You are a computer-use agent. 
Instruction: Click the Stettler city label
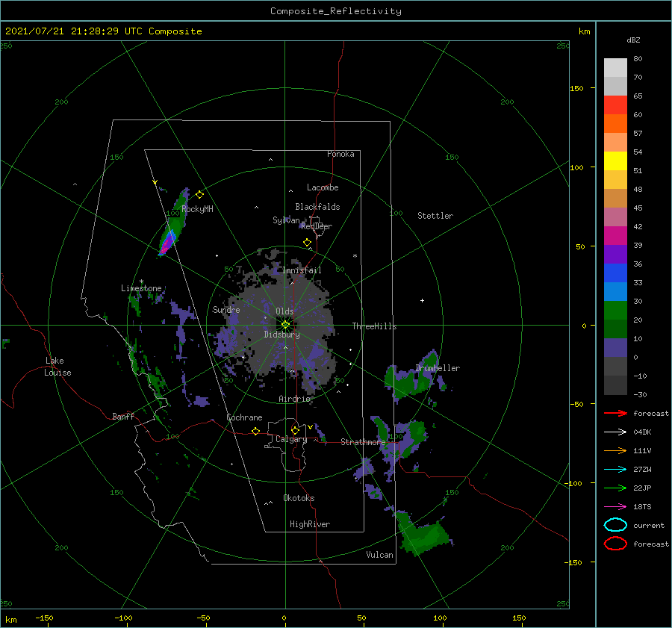435,216
